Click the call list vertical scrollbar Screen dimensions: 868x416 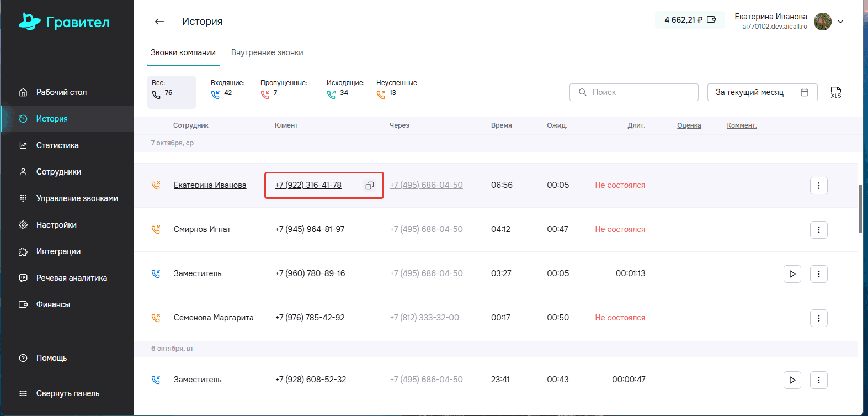860,209
